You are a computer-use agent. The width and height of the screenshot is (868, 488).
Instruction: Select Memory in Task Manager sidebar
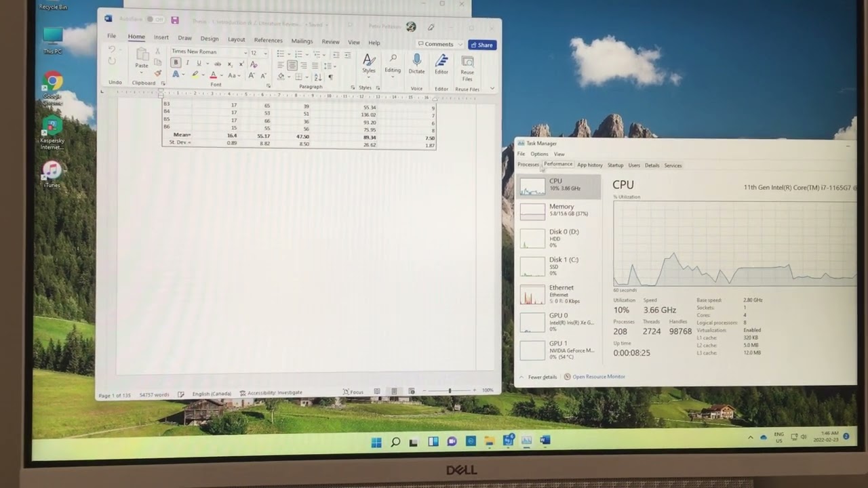pyautogui.click(x=560, y=211)
